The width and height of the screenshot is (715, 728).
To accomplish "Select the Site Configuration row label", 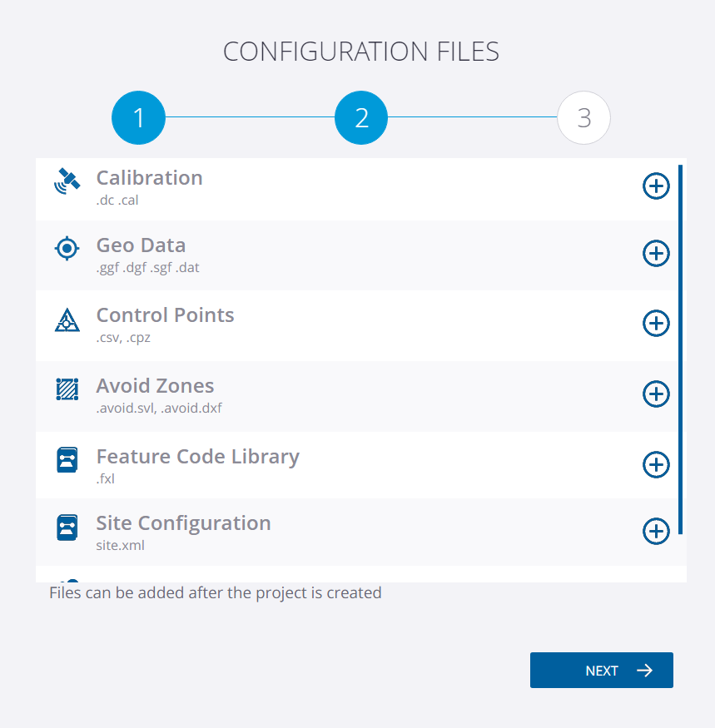I will point(183,523).
